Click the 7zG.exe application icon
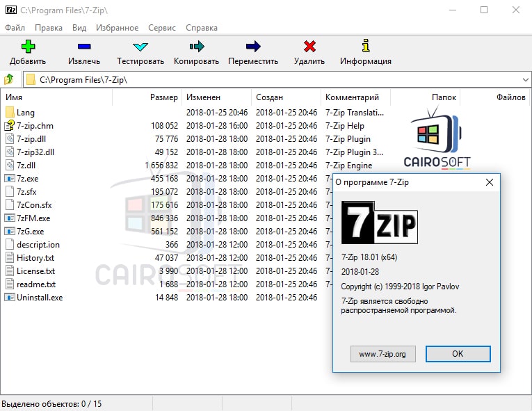The width and height of the screenshot is (532, 411). pyautogui.click(x=10, y=232)
